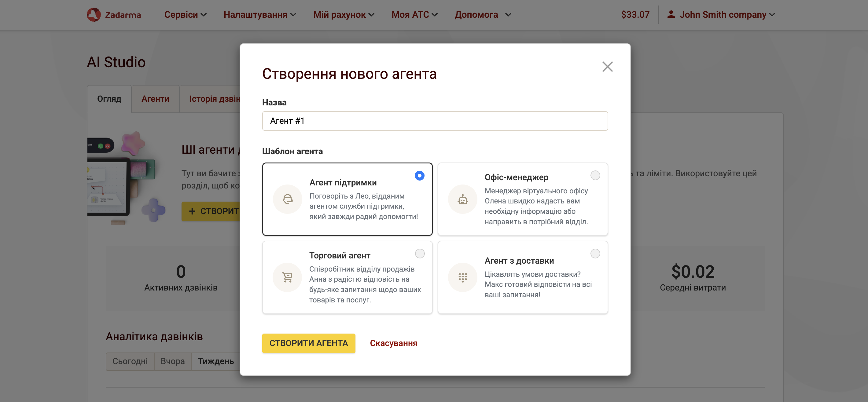Expand the Моя АТС menu
Viewport: 868px width, 402px height.
pyautogui.click(x=414, y=14)
